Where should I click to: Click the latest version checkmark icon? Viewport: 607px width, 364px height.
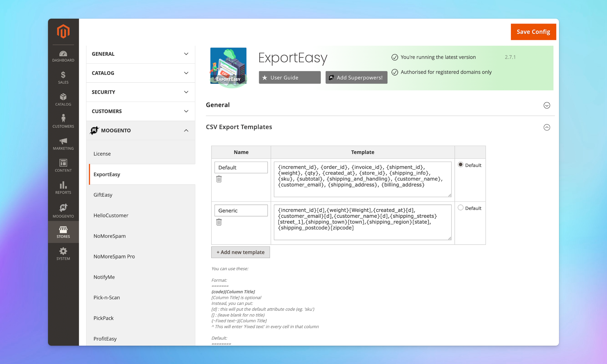pyautogui.click(x=395, y=57)
